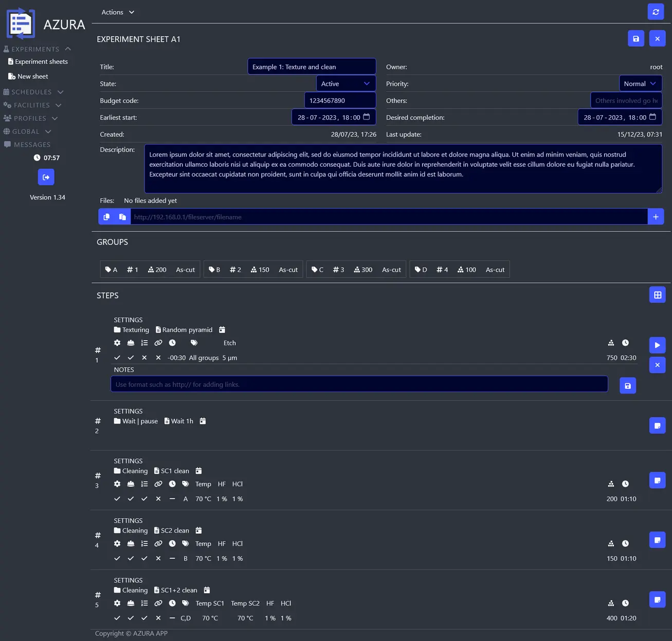Click the Budget code field
The image size is (672, 641).
[x=340, y=100]
